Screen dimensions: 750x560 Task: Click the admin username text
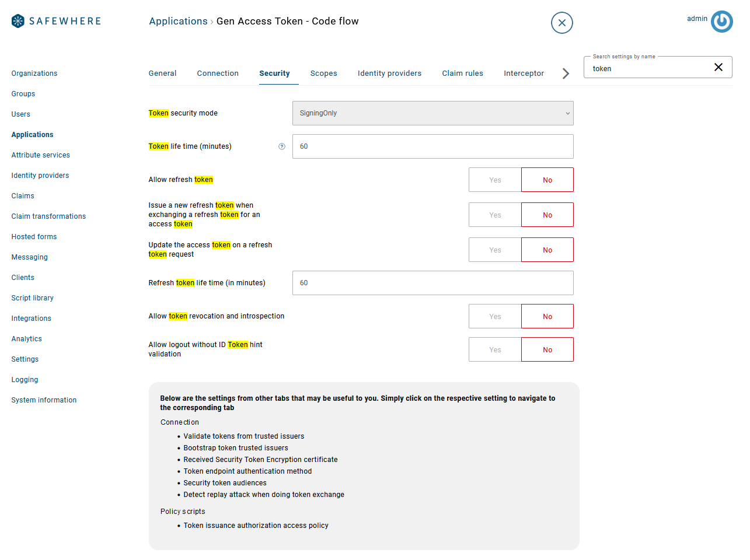point(697,19)
